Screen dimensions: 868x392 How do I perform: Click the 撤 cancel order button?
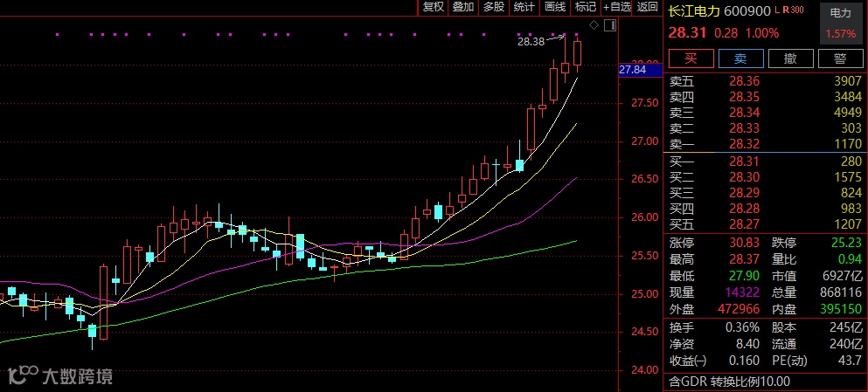pos(790,58)
